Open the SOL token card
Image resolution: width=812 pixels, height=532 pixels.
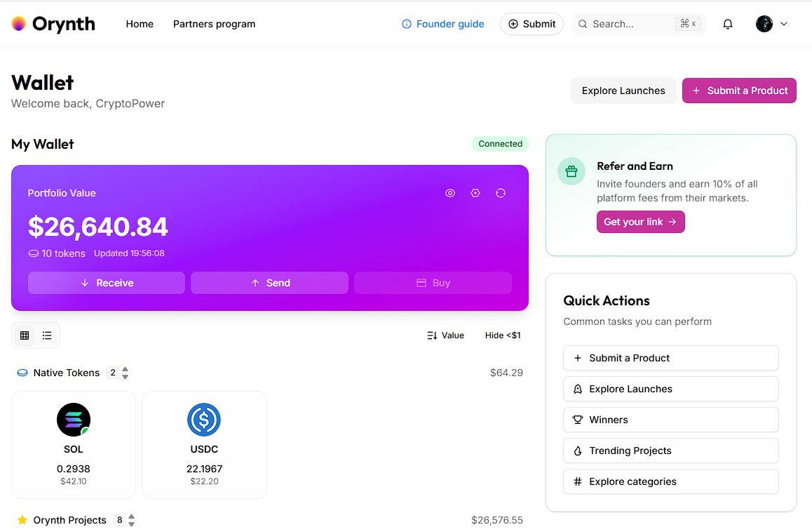(x=74, y=445)
